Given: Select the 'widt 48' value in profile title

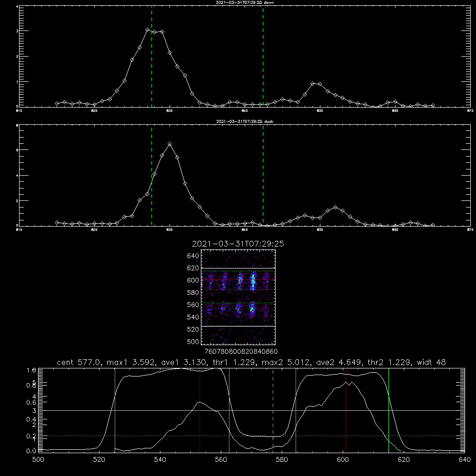Looking at the screenshot, I should pyautogui.click(x=431, y=362).
